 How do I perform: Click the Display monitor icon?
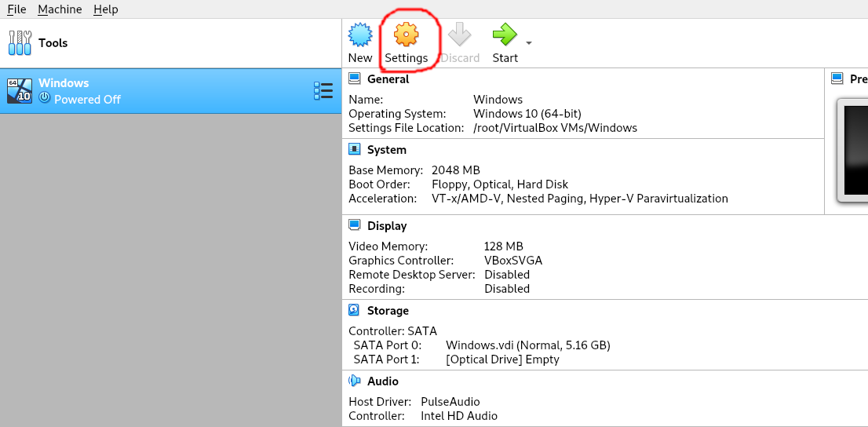(x=354, y=224)
